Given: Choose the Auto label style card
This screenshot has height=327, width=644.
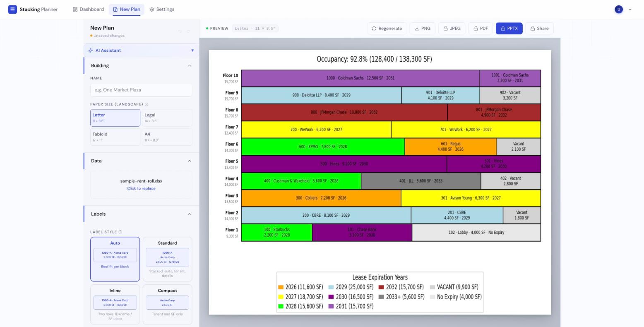Looking at the screenshot, I should pyautogui.click(x=115, y=259).
